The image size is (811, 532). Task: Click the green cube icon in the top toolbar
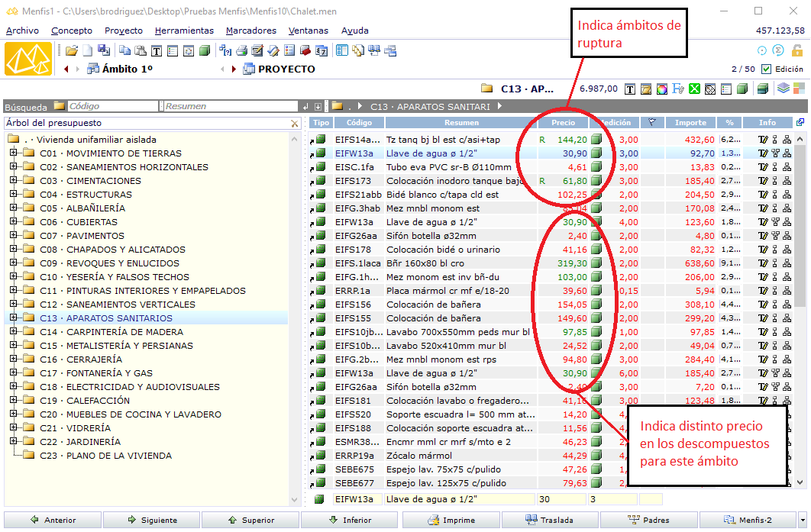(205, 50)
